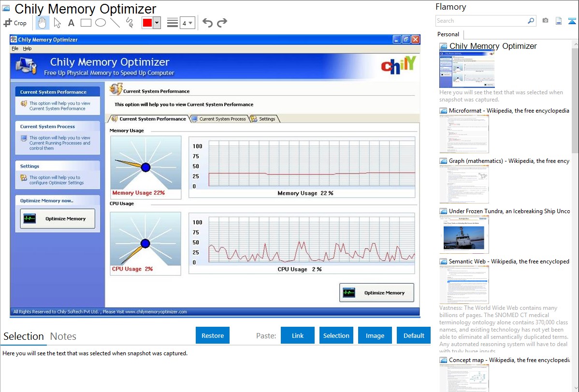
Task: Click the sidebar process monitor icon
Action: (x=24, y=138)
